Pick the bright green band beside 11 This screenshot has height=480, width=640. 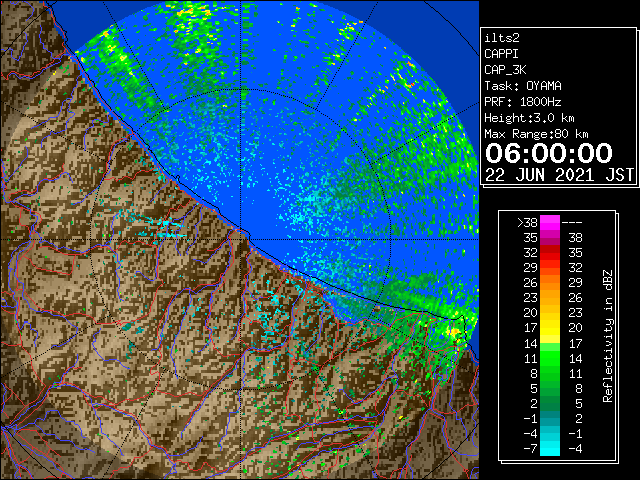coord(550,358)
